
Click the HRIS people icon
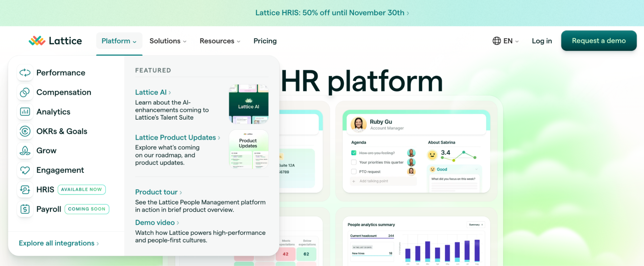point(25,190)
